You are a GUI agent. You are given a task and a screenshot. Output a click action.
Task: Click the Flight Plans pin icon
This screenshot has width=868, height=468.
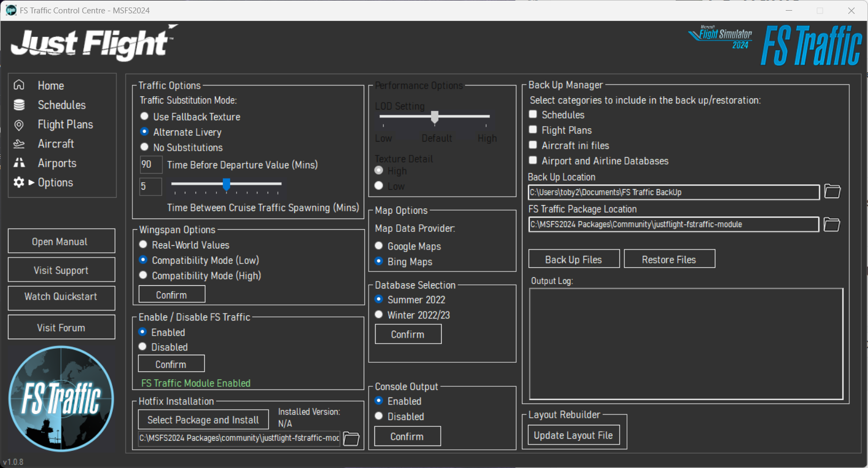coord(19,125)
